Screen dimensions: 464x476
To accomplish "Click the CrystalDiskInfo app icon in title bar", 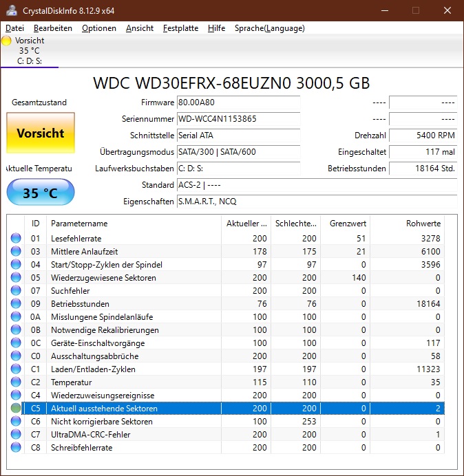I will (12, 10).
